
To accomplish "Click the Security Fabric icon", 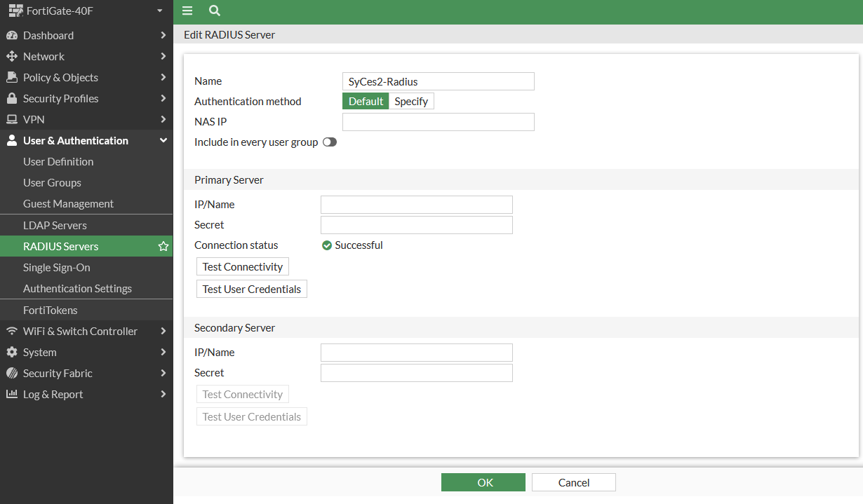I will coord(11,373).
